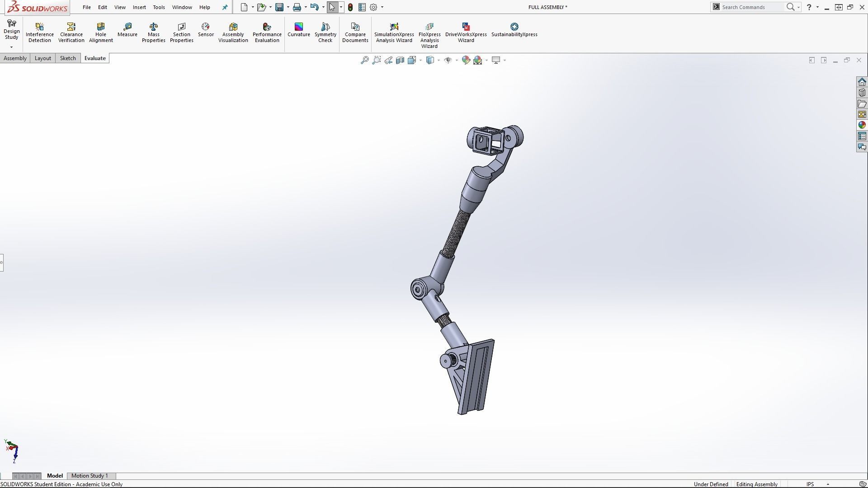Open the Design Library panel

[x=862, y=93]
